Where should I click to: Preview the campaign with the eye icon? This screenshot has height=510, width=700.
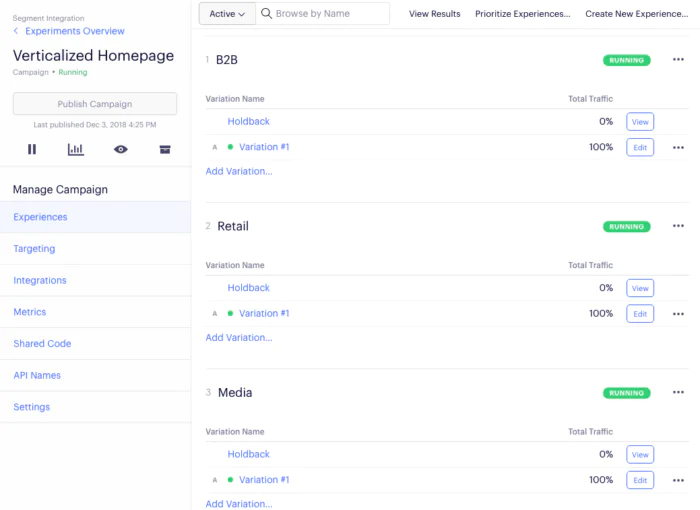tap(121, 149)
